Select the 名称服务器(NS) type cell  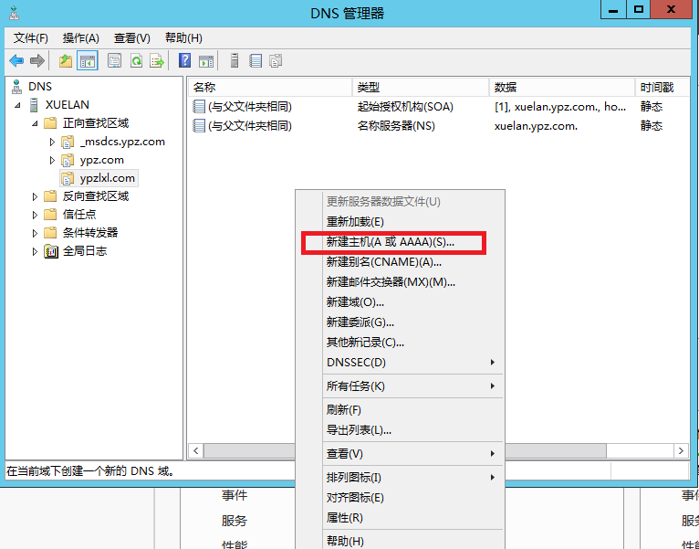coord(396,126)
